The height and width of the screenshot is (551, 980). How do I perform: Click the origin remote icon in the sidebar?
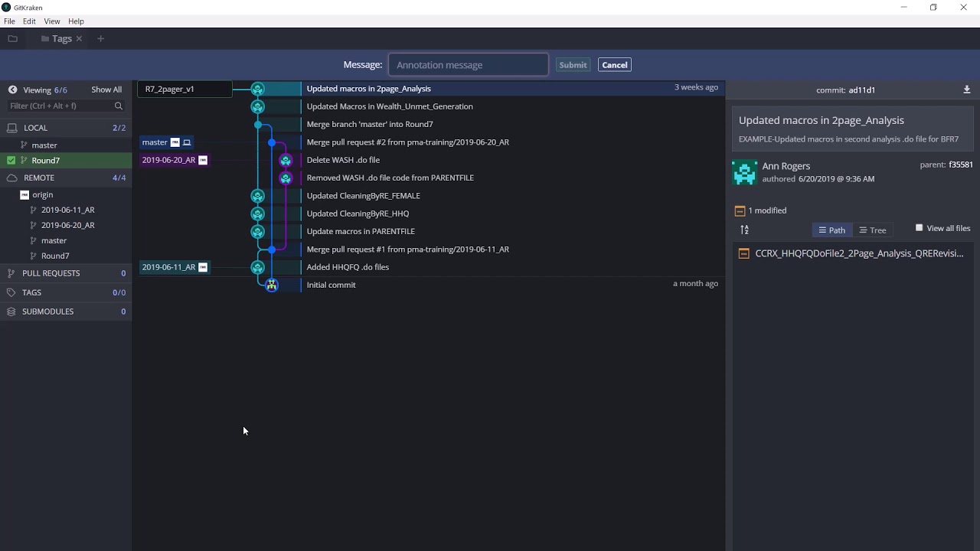(24, 194)
